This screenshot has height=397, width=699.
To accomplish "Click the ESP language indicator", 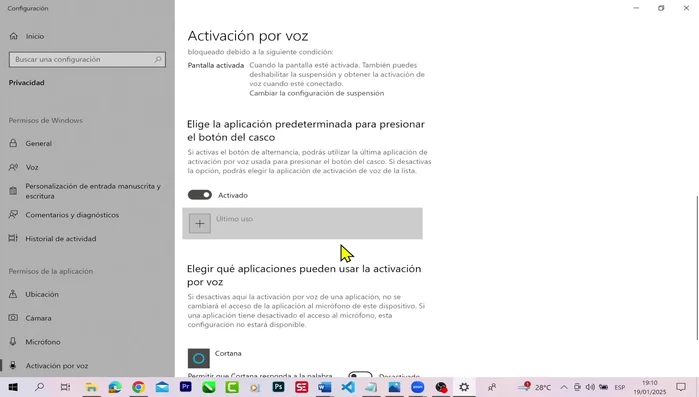I will point(620,387).
